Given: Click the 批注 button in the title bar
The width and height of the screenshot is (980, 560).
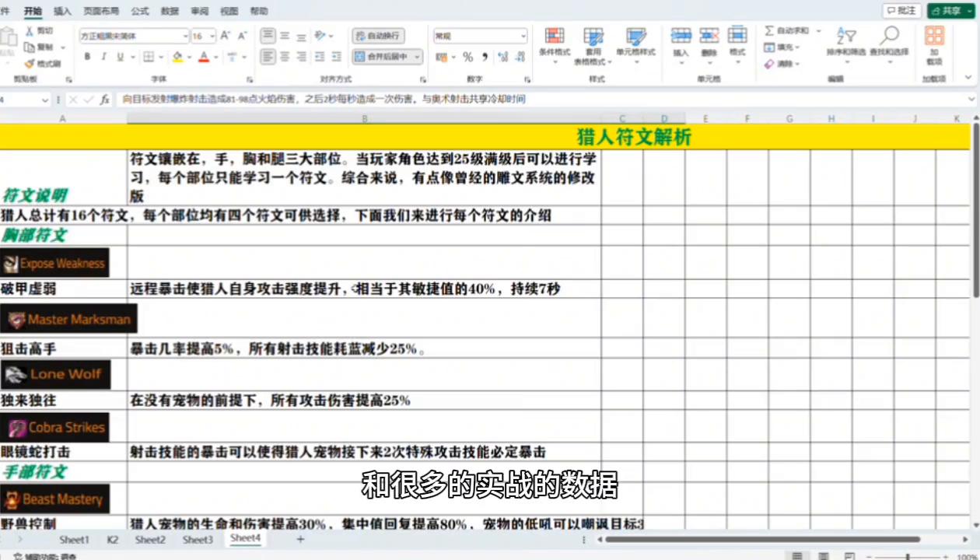Looking at the screenshot, I should coord(901,10).
